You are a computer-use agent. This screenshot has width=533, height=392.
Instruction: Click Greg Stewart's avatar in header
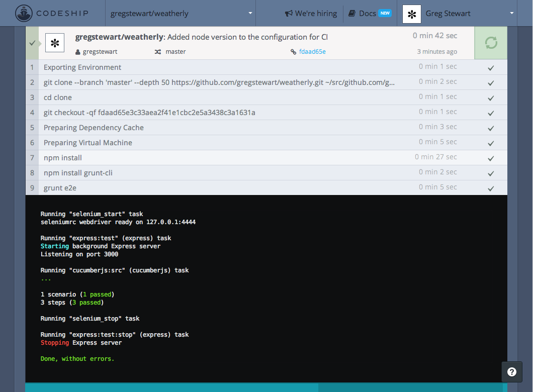(x=412, y=14)
